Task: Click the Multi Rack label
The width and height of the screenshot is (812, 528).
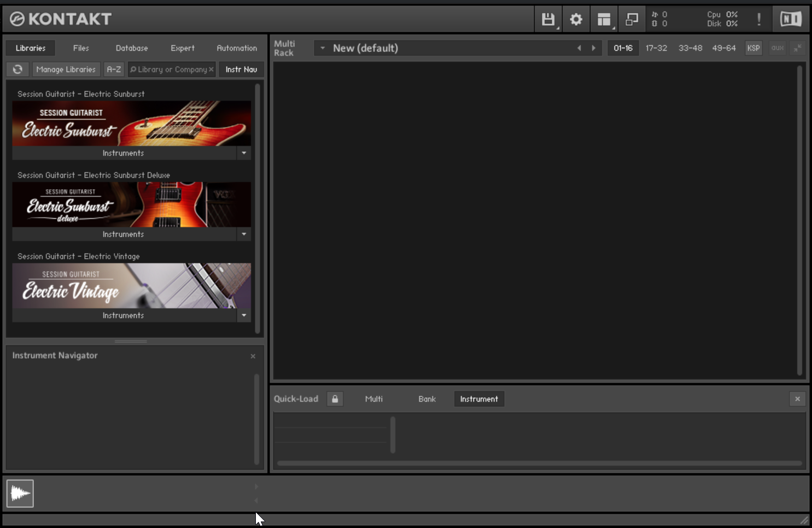Action: click(284, 48)
